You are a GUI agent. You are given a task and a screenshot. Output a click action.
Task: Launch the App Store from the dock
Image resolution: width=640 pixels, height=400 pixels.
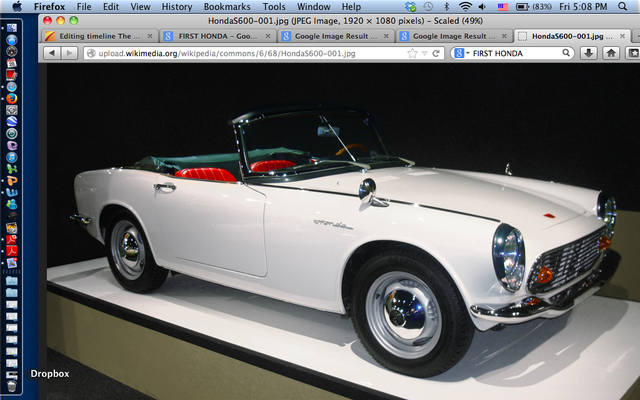pyautogui.click(x=11, y=40)
